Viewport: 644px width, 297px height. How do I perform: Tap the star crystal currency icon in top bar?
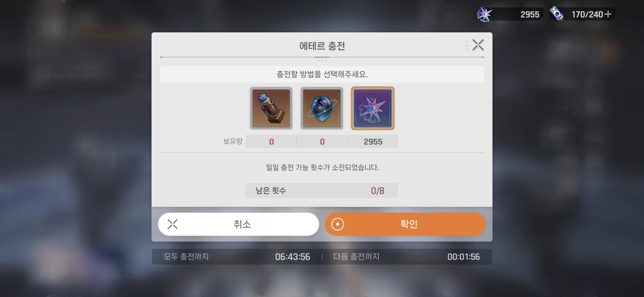click(485, 14)
